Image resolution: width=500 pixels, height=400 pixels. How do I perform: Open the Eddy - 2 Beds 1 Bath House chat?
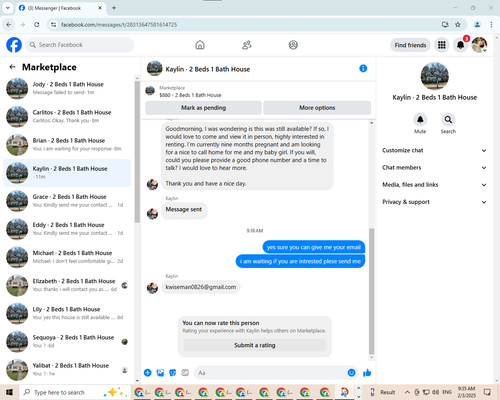(x=67, y=229)
